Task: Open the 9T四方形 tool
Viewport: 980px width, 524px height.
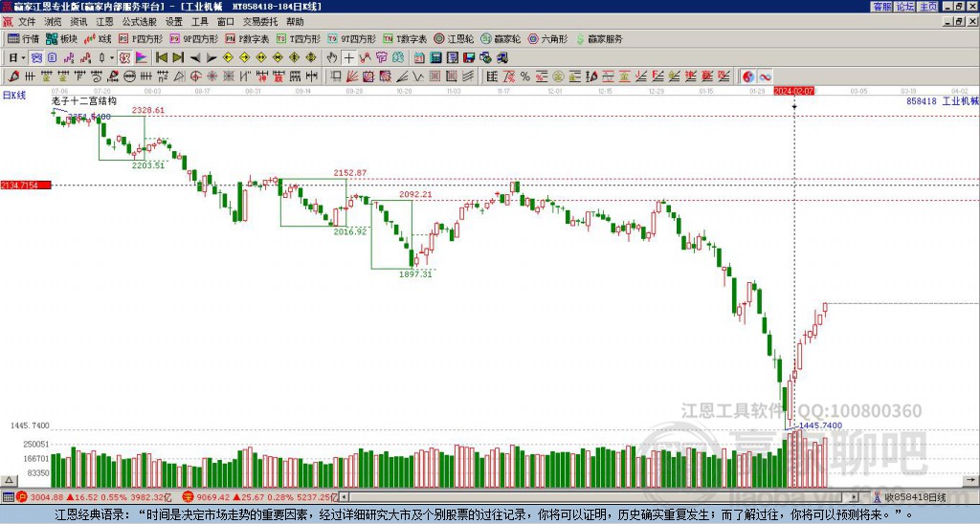Action: (x=350, y=38)
